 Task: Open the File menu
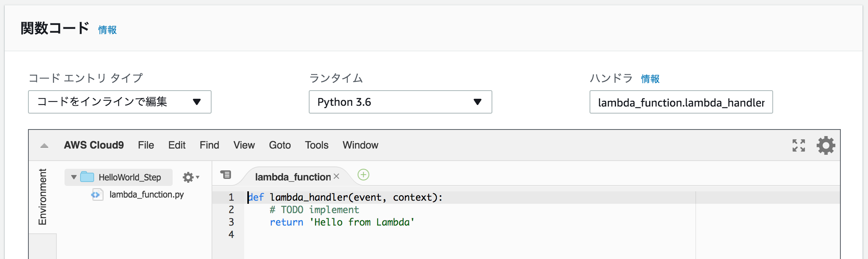(x=146, y=145)
